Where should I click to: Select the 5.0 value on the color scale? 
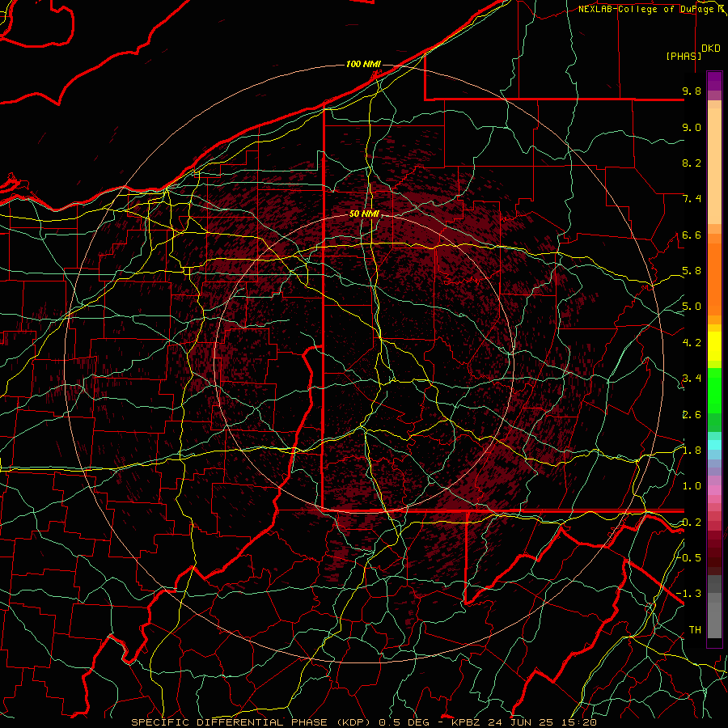pos(692,307)
